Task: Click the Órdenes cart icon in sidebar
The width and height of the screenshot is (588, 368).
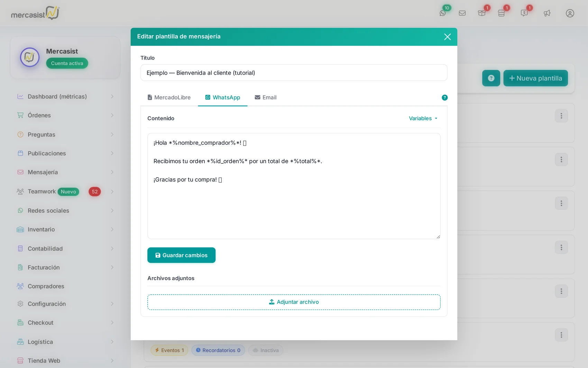Action: point(20,115)
